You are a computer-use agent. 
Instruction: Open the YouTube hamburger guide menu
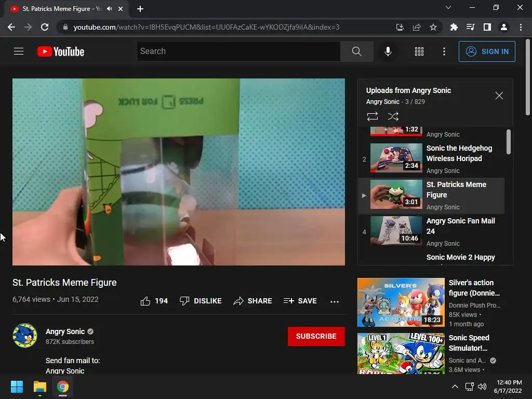tap(19, 51)
